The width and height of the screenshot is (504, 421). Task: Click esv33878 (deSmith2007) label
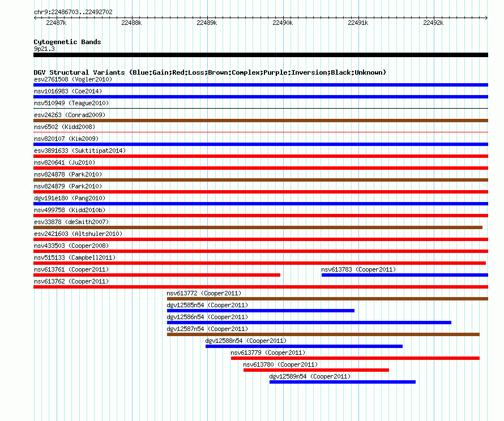71,222
